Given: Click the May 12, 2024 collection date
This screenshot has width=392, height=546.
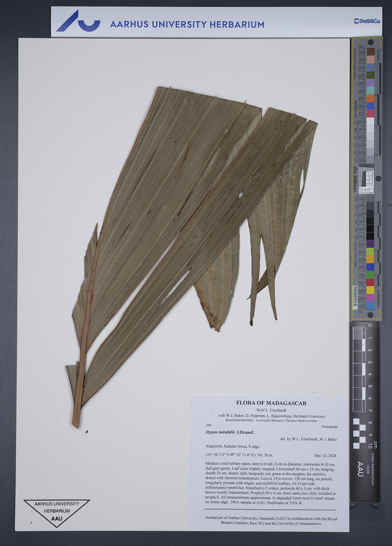Looking at the screenshot, I should [x=325, y=456].
